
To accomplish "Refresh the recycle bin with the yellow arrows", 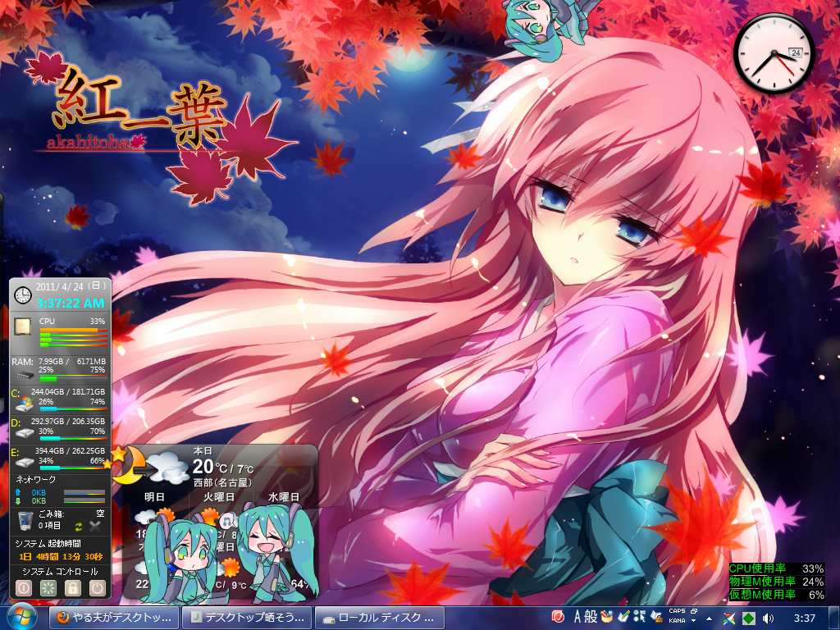I will pos(78,527).
